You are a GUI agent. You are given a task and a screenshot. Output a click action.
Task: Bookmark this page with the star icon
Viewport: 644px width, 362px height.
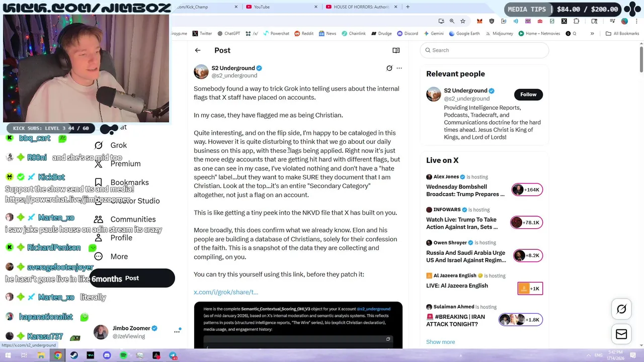463,21
